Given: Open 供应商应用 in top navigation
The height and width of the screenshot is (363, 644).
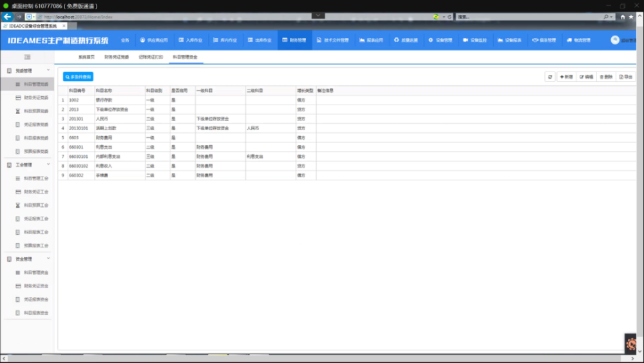Looking at the screenshot, I should tap(154, 40).
